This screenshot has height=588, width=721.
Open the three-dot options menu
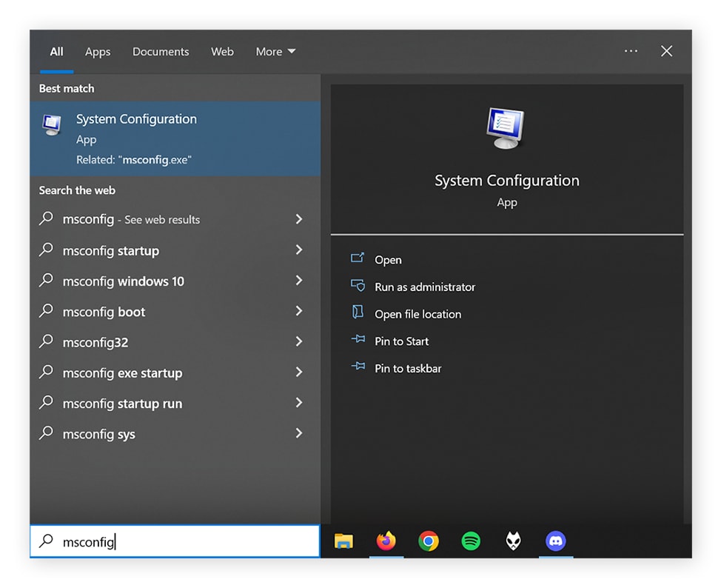pos(631,51)
